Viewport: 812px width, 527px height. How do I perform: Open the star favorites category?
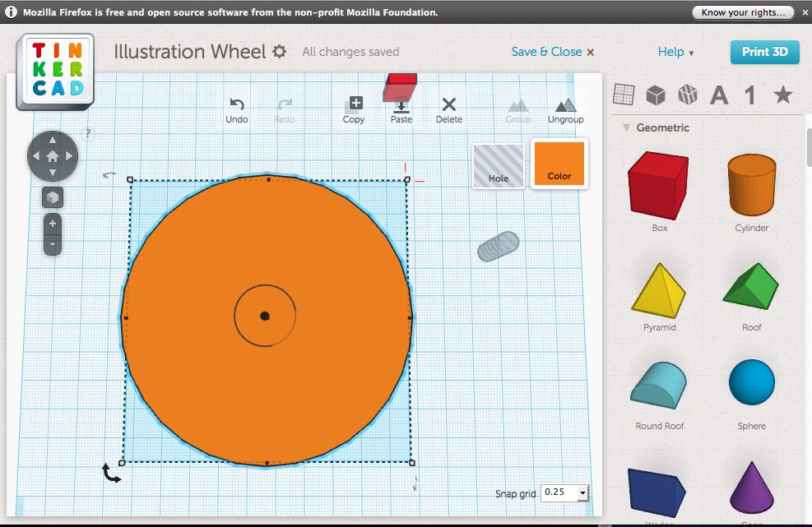pyautogui.click(x=782, y=95)
